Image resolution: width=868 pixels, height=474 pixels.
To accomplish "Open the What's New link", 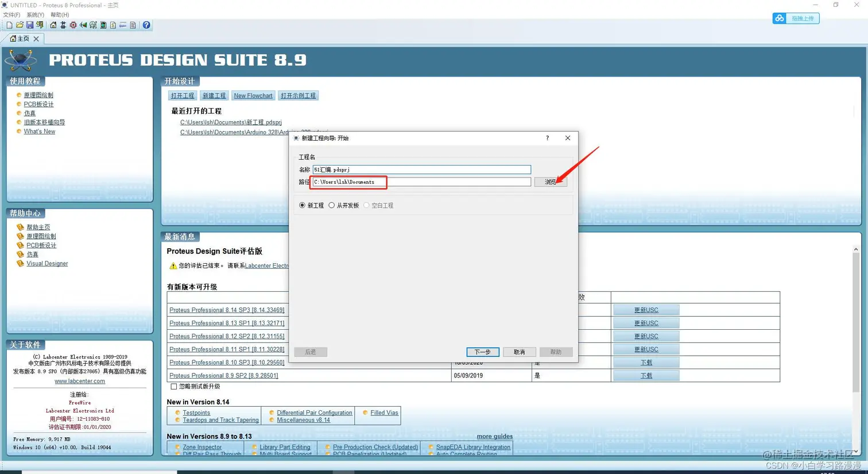I will pos(40,132).
